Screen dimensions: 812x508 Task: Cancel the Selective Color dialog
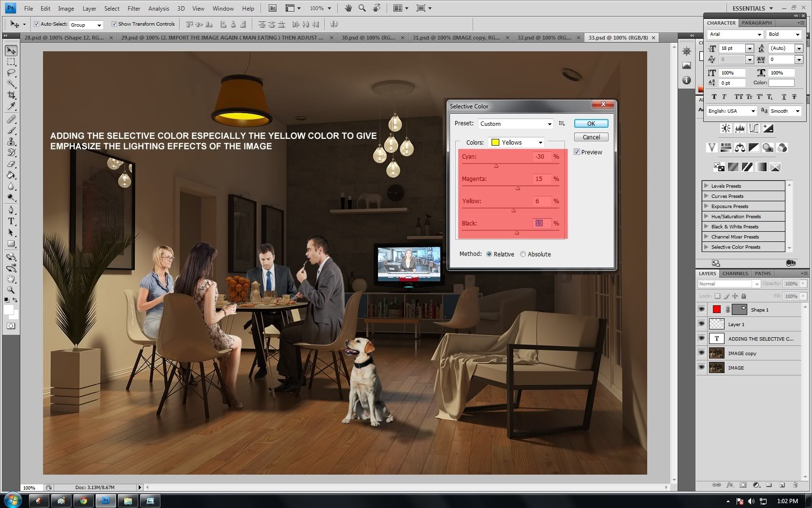[x=591, y=137]
